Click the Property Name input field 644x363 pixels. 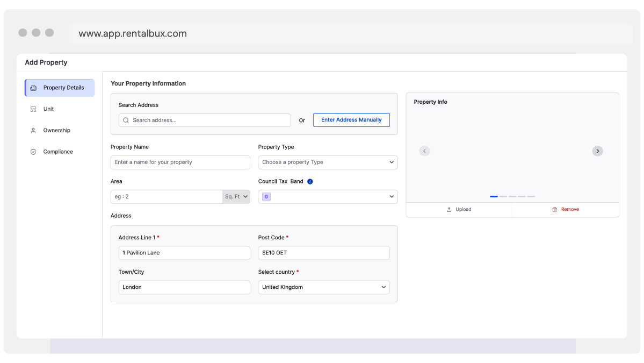(180, 162)
